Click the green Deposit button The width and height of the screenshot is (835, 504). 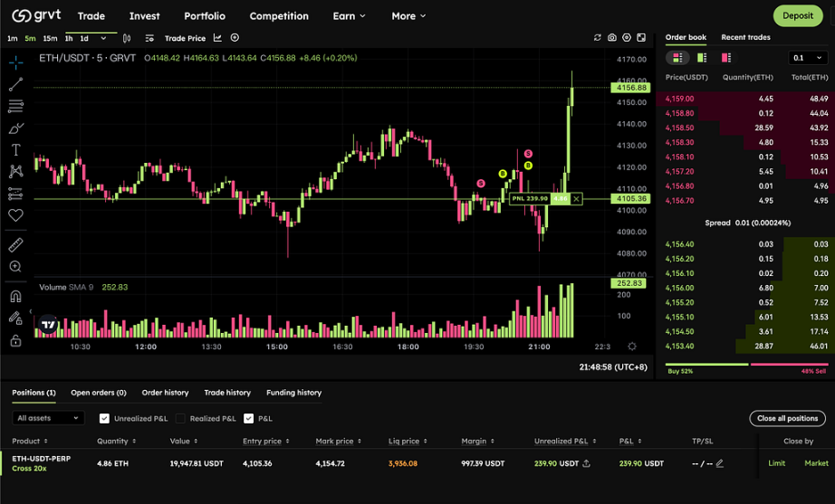click(798, 15)
